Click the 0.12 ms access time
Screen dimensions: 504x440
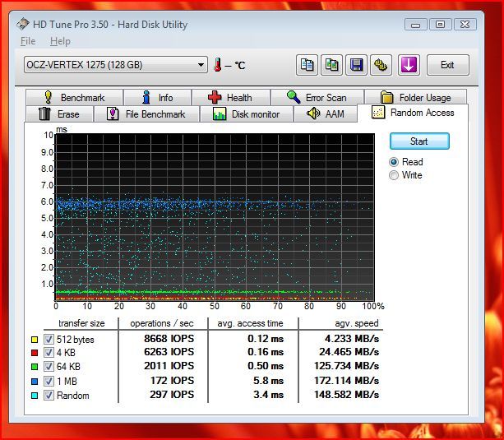[x=266, y=339]
